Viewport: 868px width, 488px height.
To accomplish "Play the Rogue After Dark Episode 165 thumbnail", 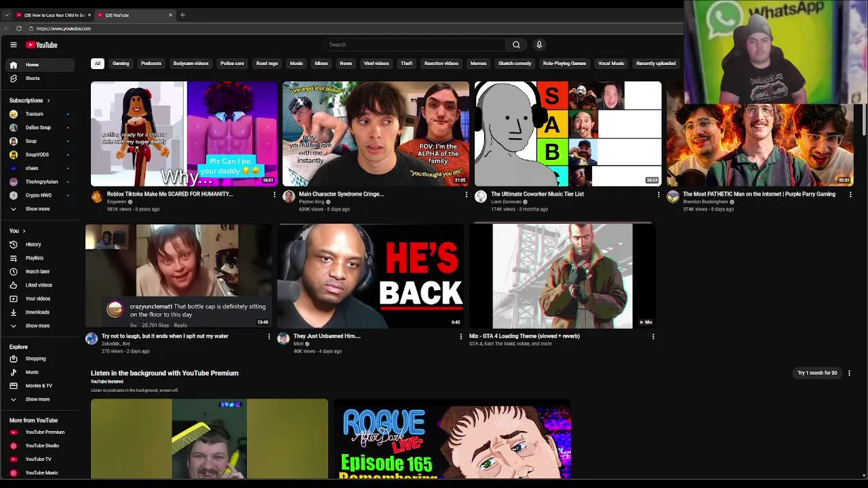I will click(x=452, y=439).
